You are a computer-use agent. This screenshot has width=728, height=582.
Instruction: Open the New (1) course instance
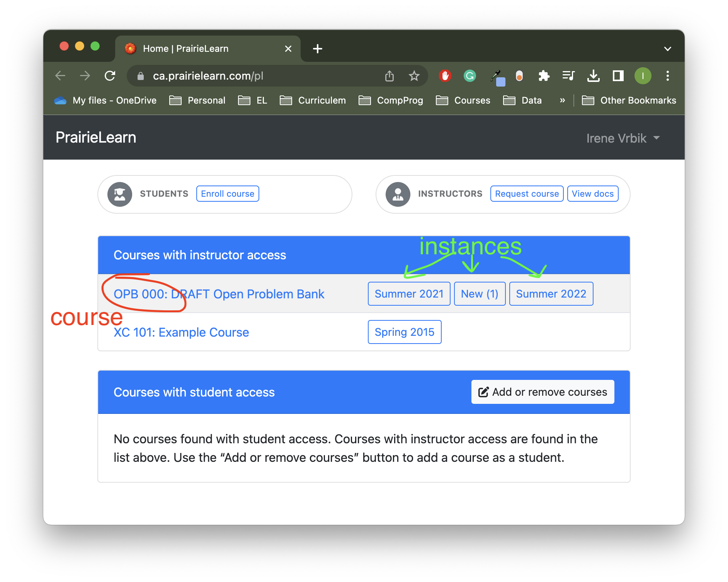point(480,294)
